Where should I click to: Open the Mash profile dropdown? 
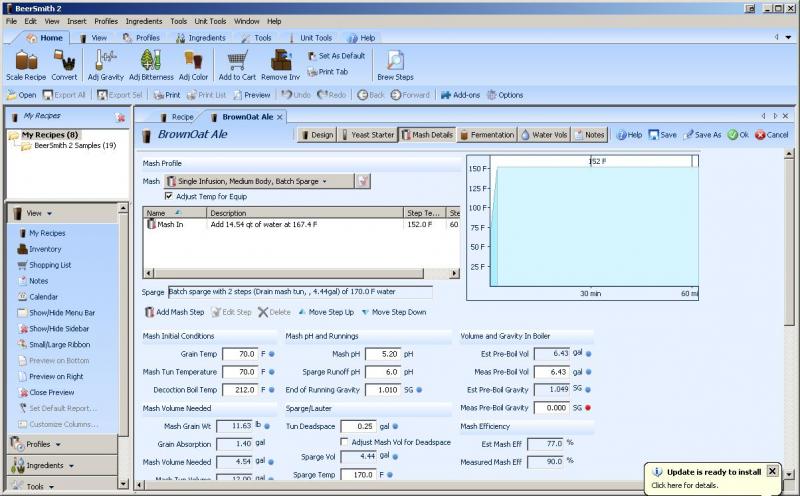260,181
